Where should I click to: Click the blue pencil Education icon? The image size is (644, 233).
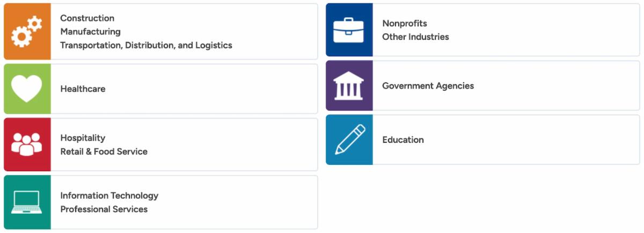point(349,140)
